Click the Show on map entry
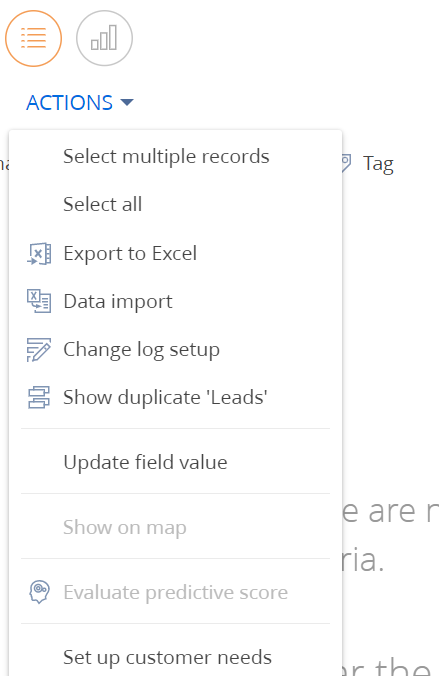The image size is (439, 676). 176,527
